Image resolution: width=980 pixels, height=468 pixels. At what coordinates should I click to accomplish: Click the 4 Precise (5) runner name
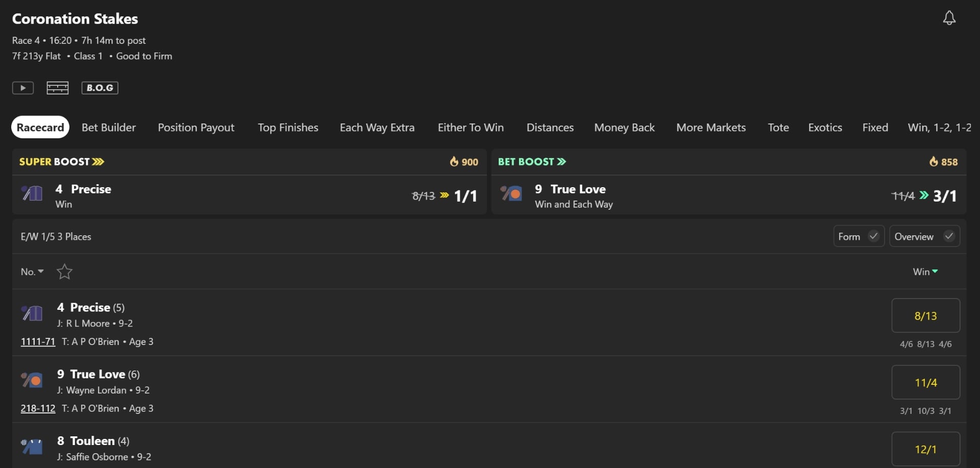tap(91, 307)
